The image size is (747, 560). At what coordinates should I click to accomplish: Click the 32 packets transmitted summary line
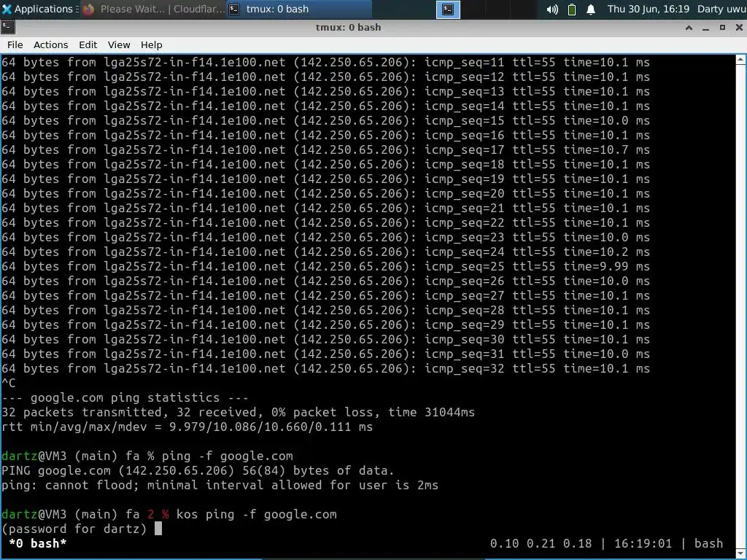[239, 413]
